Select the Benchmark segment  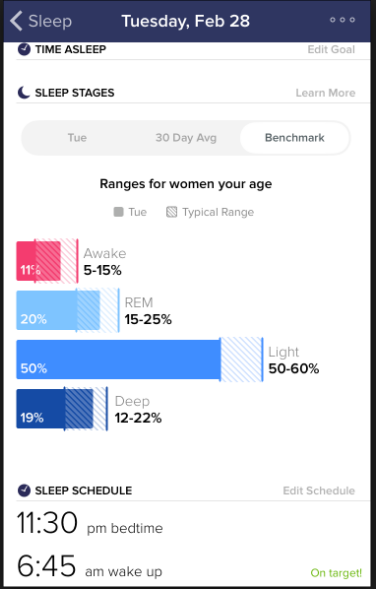click(294, 137)
